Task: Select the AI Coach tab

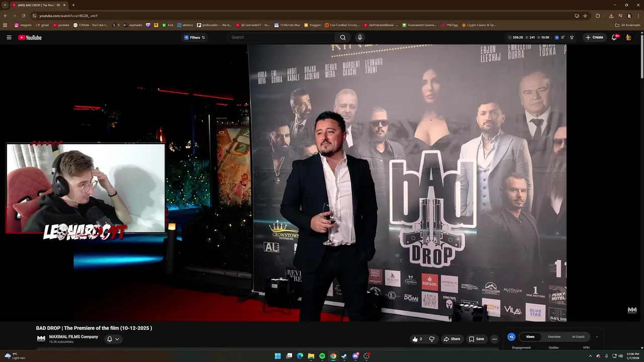Action: pos(578,337)
